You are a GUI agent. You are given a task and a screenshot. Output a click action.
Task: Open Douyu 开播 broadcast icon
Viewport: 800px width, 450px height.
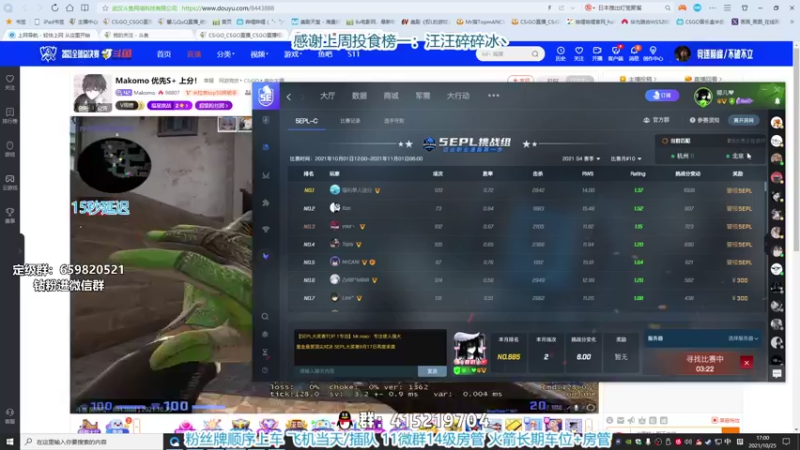[597, 54]
